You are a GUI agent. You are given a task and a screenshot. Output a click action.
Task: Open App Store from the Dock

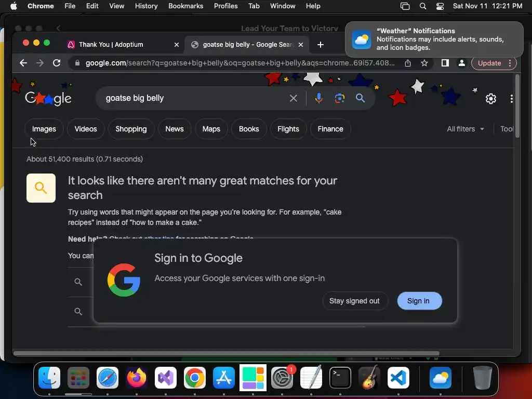pyautogui.click(x=224, y=377)
